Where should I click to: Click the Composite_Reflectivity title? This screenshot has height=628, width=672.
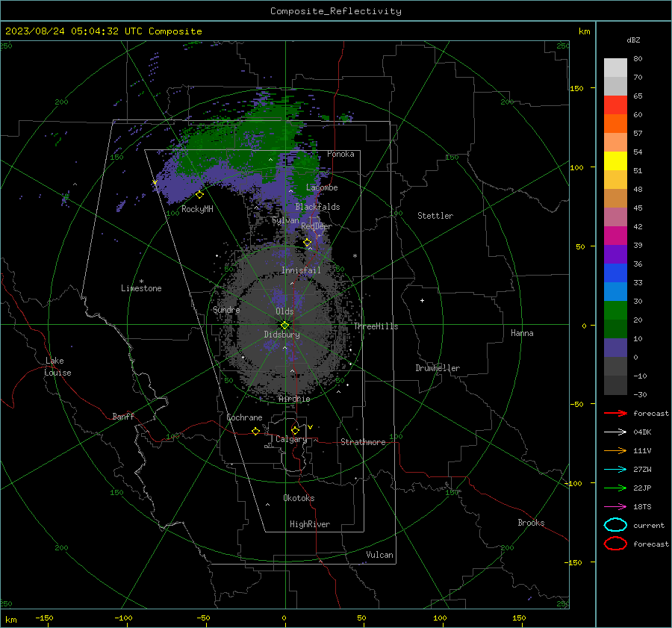[x=335, y=11]
